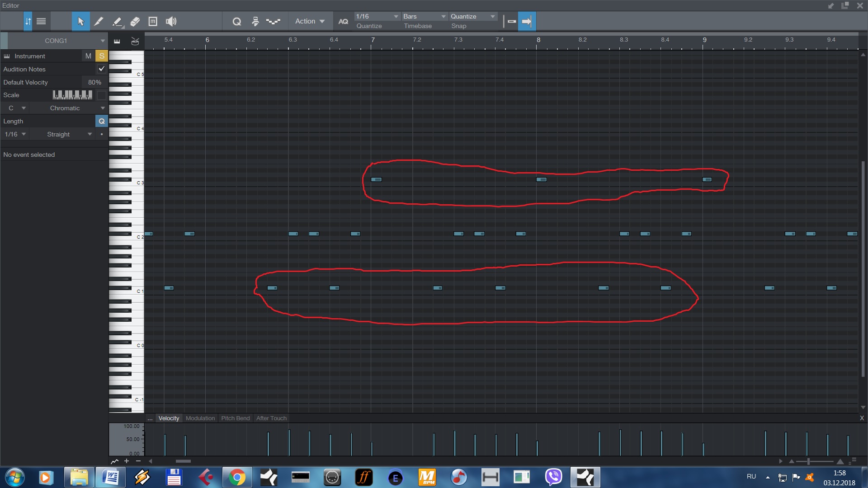Image resolution: width=868 pixels, height=488 pixels.
Task: Mute the instrument track with M
Action: coord(88,56)
